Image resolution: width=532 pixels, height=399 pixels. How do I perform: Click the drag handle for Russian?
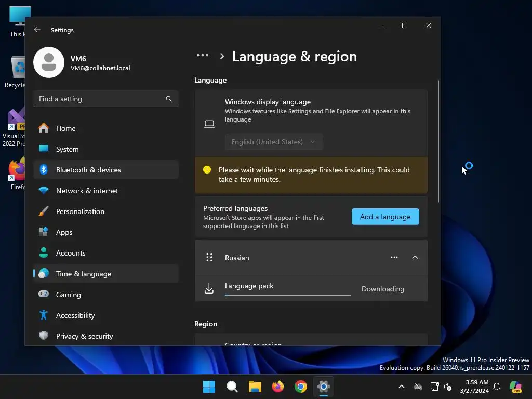pos(209,258)
